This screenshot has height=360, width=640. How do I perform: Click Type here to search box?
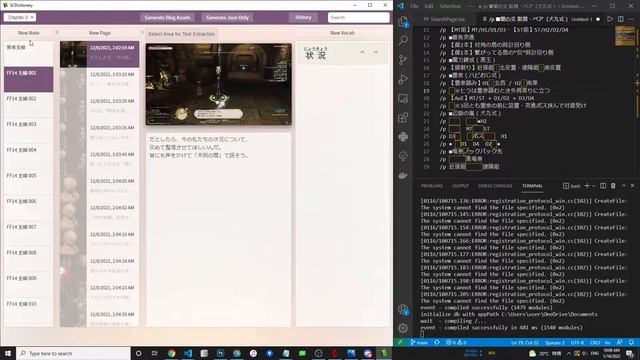point(73,353)
